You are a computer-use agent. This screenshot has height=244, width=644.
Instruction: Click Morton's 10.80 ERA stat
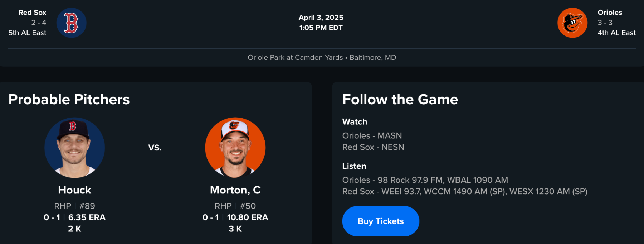[247, 217]
